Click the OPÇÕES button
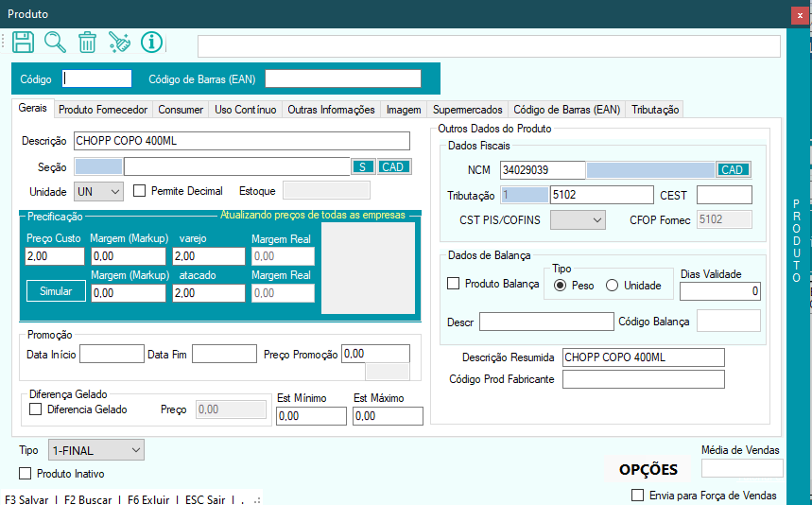Screen dimensions: 812x505 (648, 469)
